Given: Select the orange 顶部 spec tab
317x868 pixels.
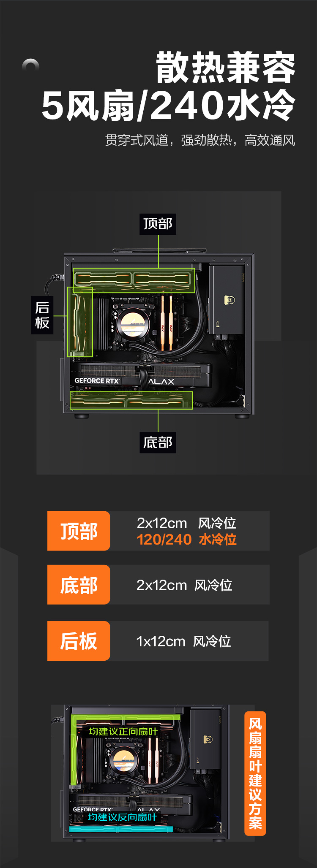Looking at the screenshot, I should click(x=79, y=531).
